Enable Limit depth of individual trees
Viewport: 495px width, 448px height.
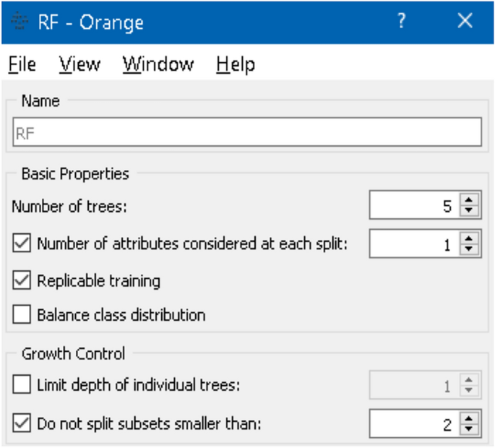[x=22, y=385]
